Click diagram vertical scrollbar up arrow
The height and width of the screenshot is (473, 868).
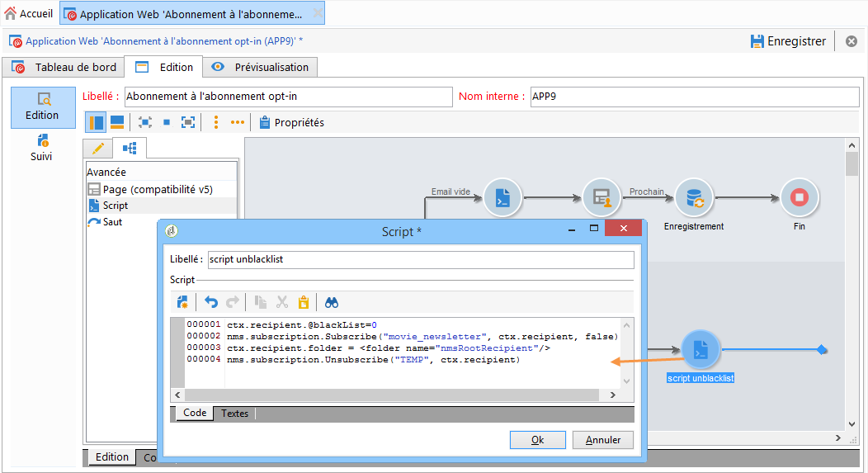(x=851, y=145)
